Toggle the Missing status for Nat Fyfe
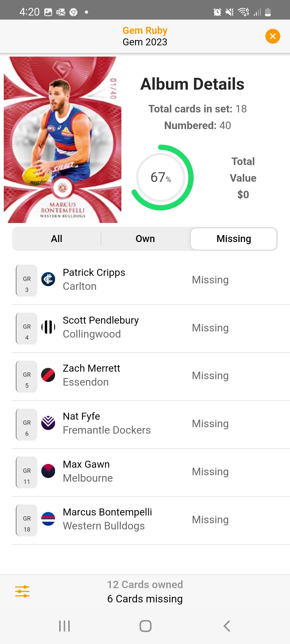 pyautogui.click(x=210, y=424)
